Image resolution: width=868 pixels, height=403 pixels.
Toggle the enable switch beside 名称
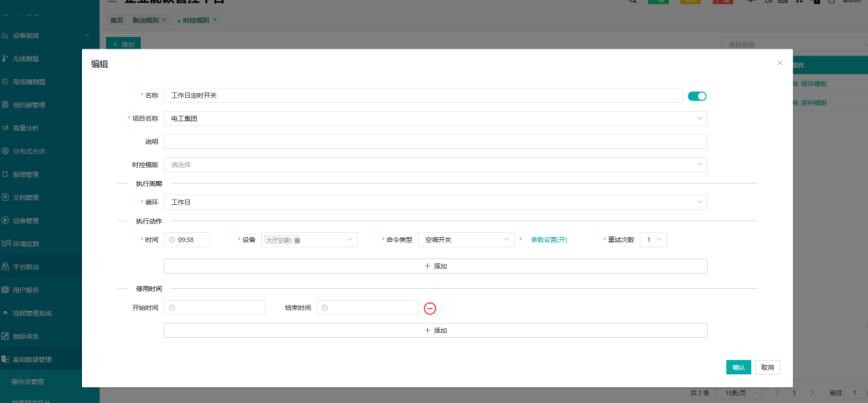(x=697, y=96)
